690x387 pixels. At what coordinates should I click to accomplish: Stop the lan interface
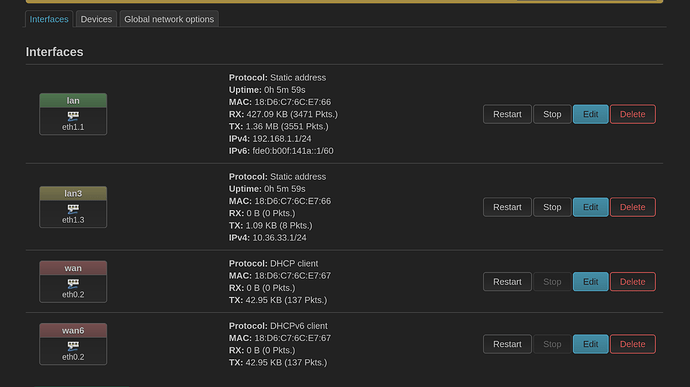click(x=552, y=114)
